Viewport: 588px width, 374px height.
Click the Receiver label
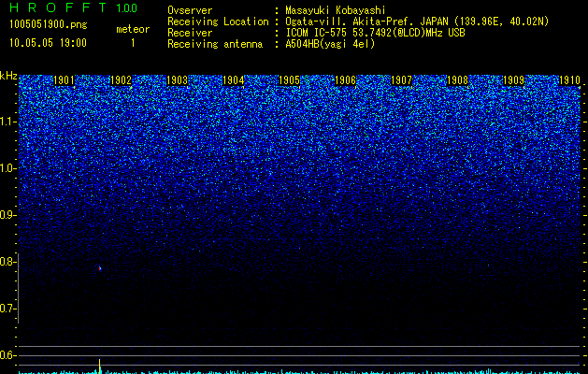coord(190,33)
